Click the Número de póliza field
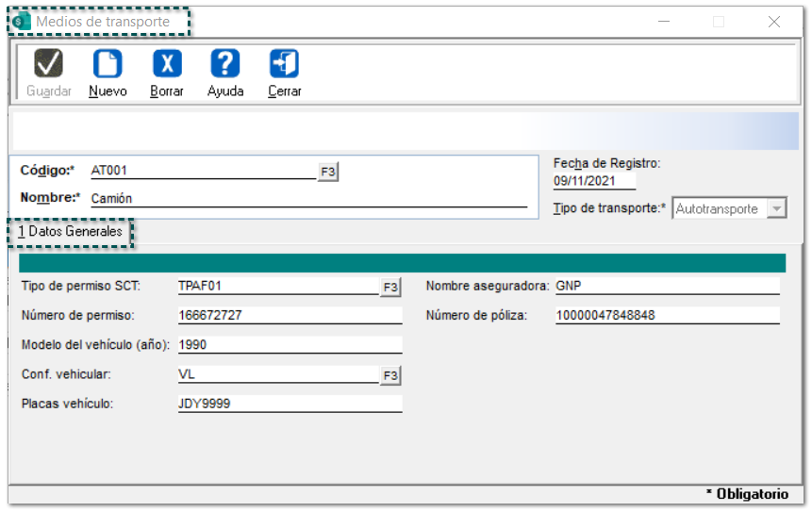The height and width of the screenshot is (512, 812). point(666,316)
